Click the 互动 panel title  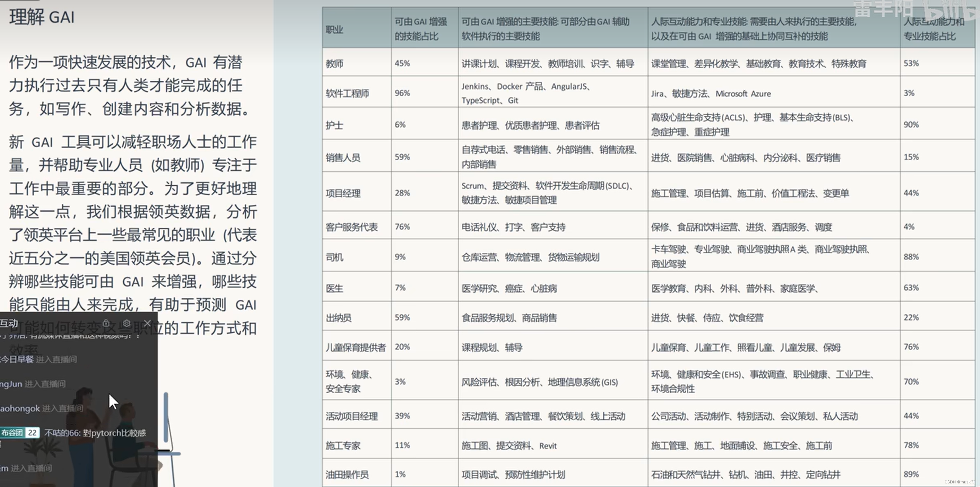(9, 323)
